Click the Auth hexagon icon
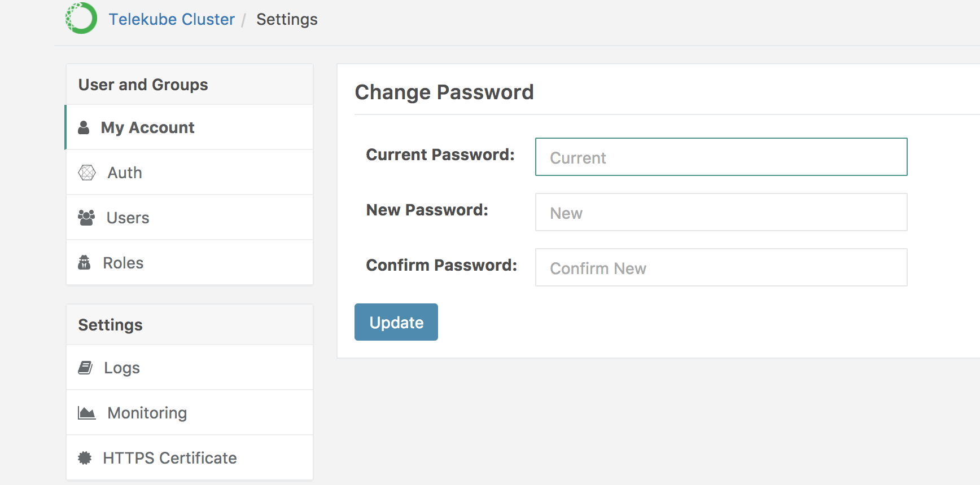The width and height of the screenshot is (980, 485). 87,173
